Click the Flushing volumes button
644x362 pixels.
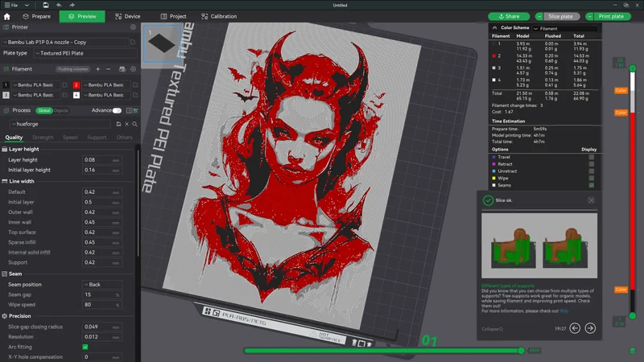click(72, 69)
